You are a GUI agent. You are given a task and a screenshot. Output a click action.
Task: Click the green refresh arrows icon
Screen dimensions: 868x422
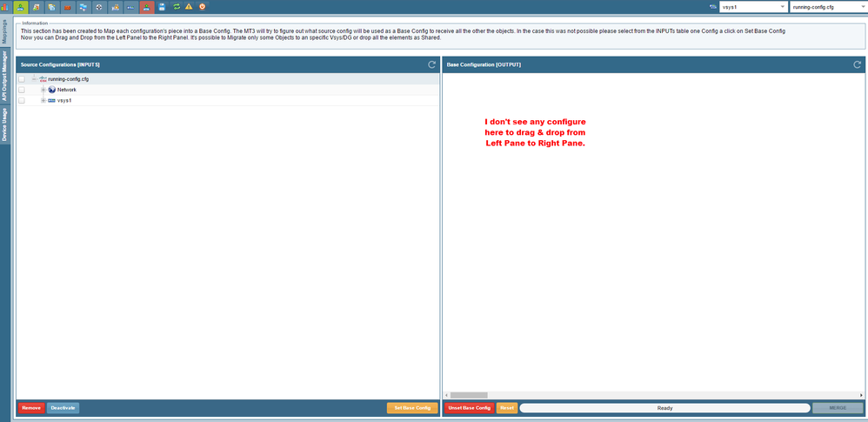176,7
